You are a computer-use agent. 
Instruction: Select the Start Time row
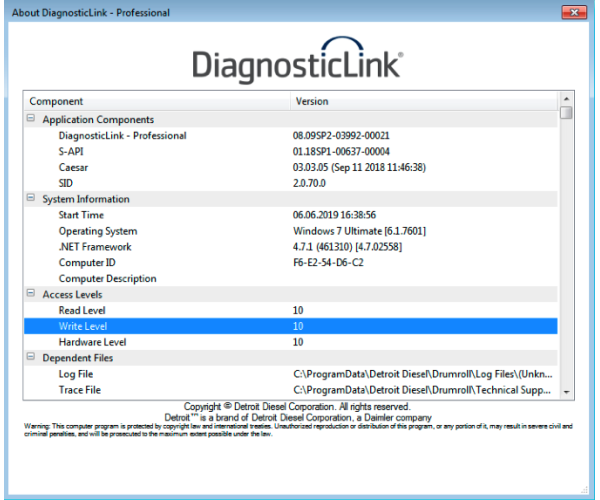coord(291,215)
